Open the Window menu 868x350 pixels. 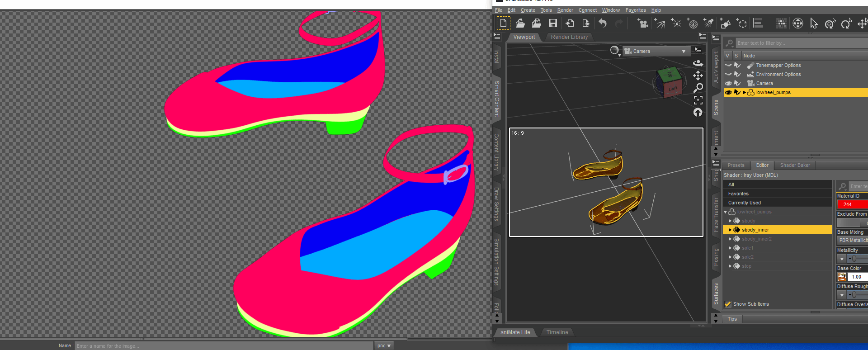click(611, 10)
